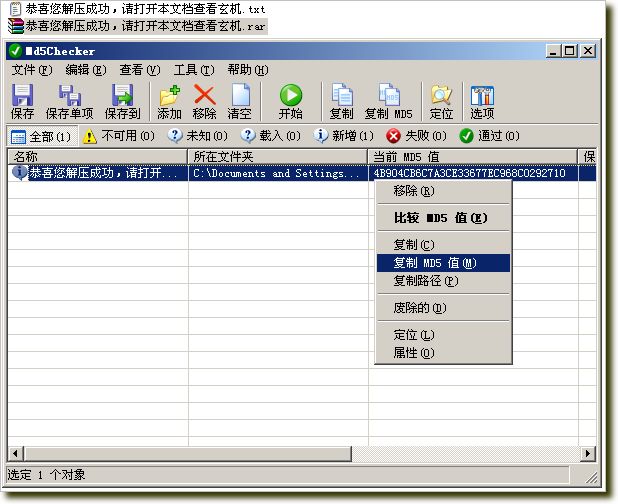Choose 比较 MD5 值(E) in the context menu
Viewport: 618px width, 504px height.
tap(443, 218)
